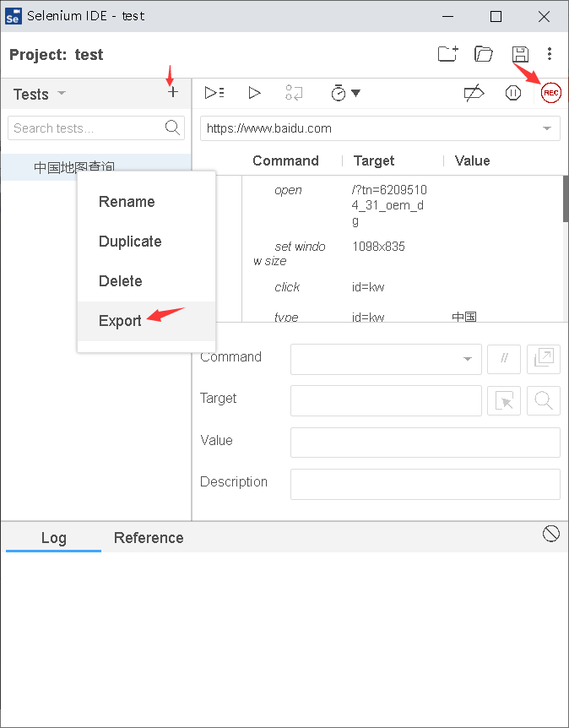This screenshot has width=569, height=728.
Task: Save the project
Action: coord(520,54)
